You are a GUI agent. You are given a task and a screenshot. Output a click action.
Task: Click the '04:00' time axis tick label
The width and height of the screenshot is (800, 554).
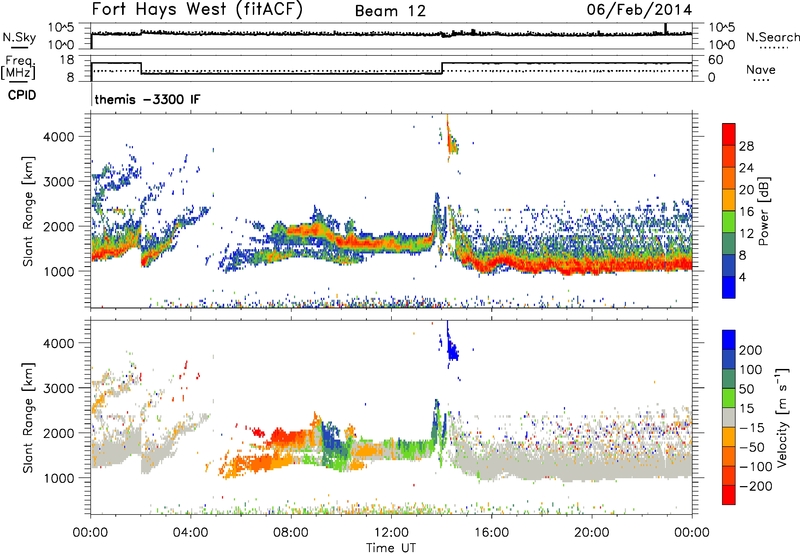pyautogui.click(x=190, y=533)
